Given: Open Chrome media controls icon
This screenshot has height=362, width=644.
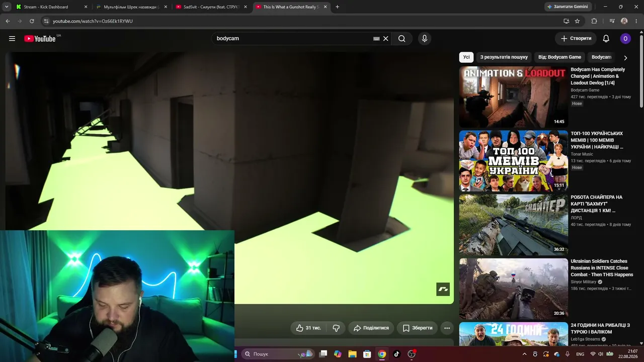Looking at the screenshot, I should click(612, 21).
